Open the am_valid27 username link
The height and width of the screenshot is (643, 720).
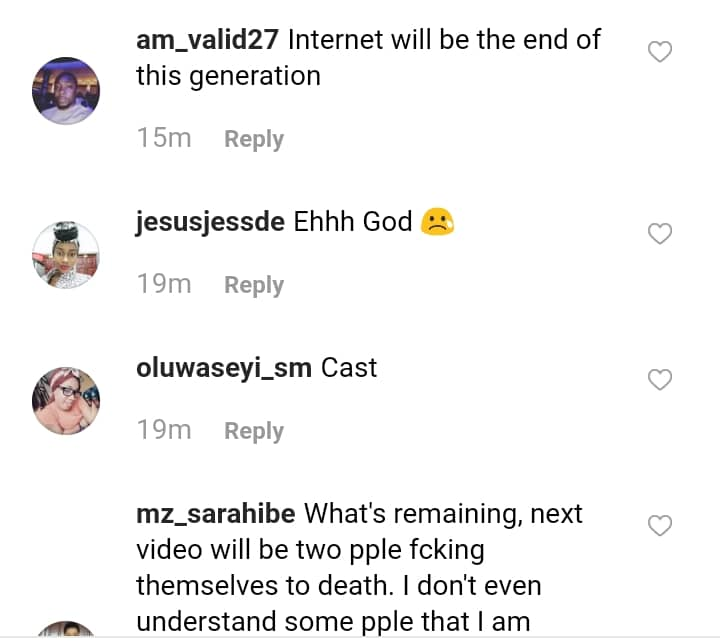208,41
